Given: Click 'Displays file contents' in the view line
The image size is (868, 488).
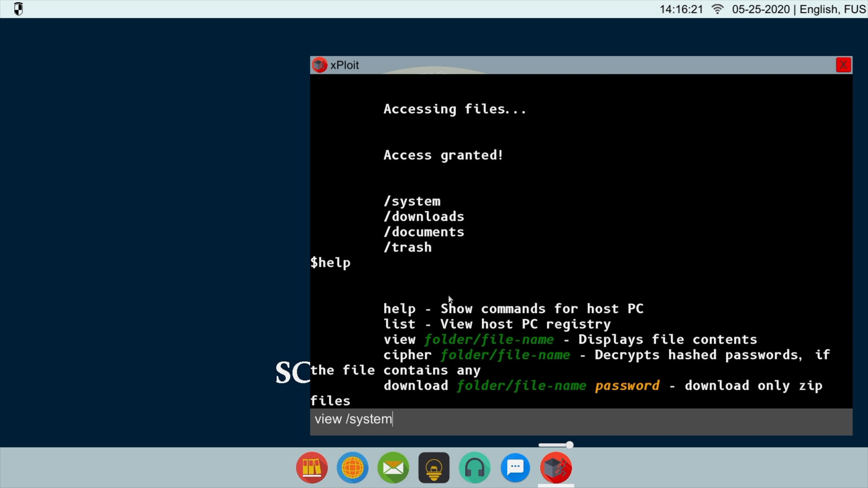Looking at the screenshot, I should pos(668,339).
